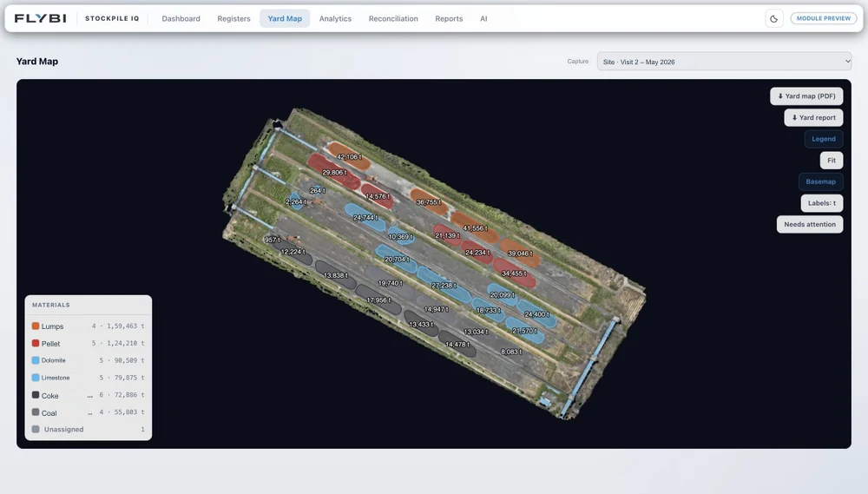The image size is (868, 494).
Task: Select the Limestone material row label
Action: click(x=56, y=378)
